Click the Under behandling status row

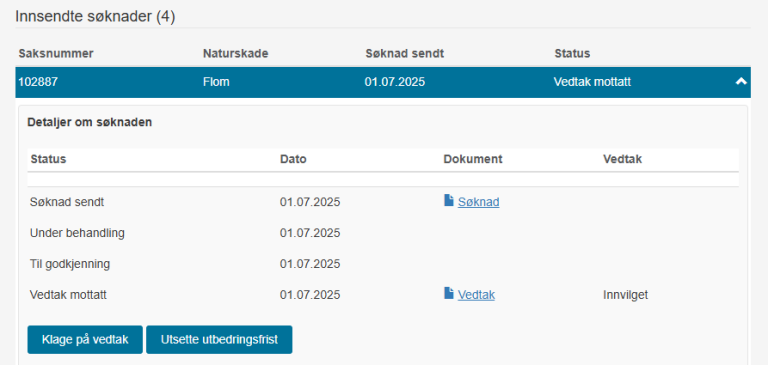tap(383, 233)
